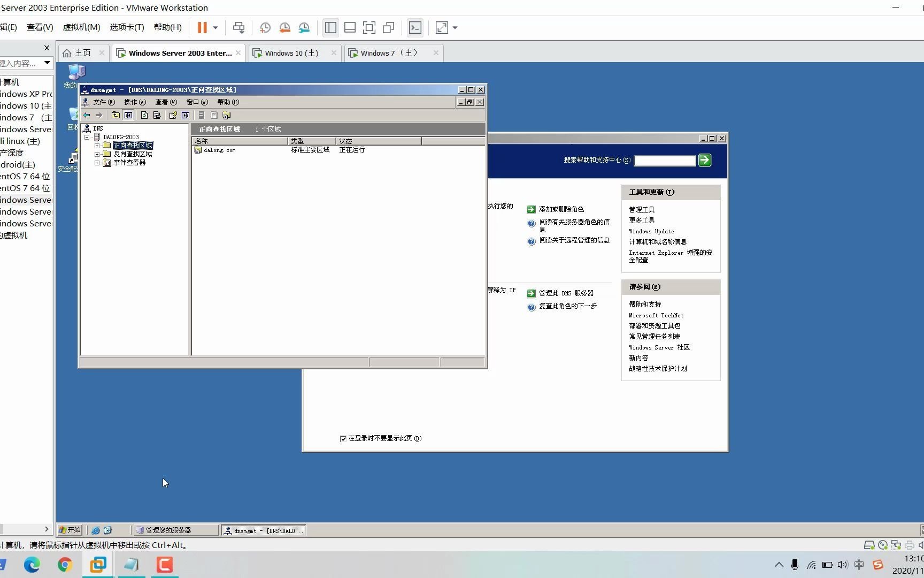This screenshot has height=578, width=924.
Task: Click the Unity mode icon in the VMware toolbar
Action: 389,27
